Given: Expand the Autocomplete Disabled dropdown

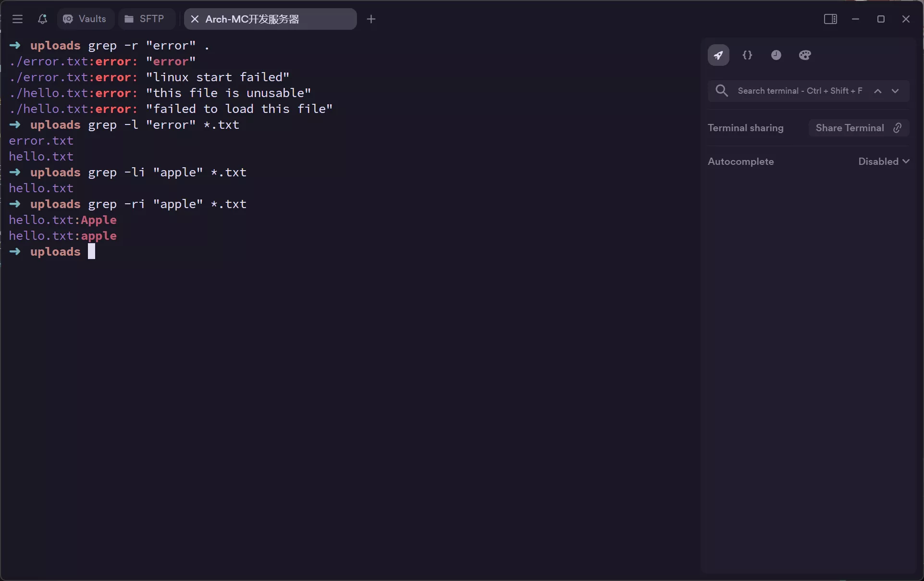Looking at the screenshot, I should pyautogui.click(x=884, y=161).
